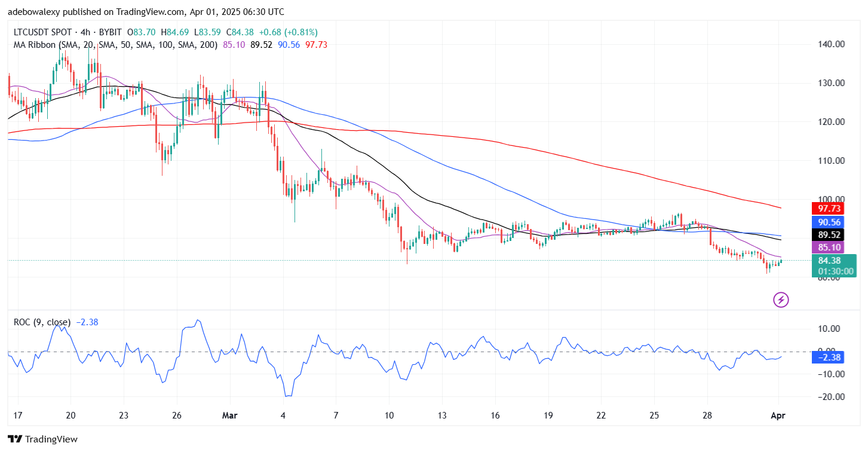Click the 22 date label on time axis
Viewport: 868px width, 452px height.
pos(601,416)
